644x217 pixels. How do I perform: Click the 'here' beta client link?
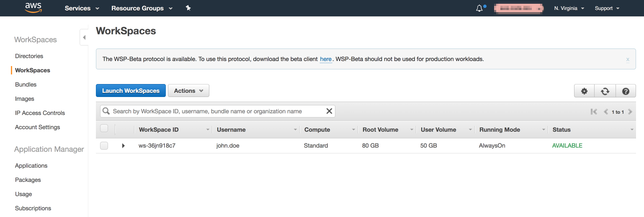[x=326, y=59]
